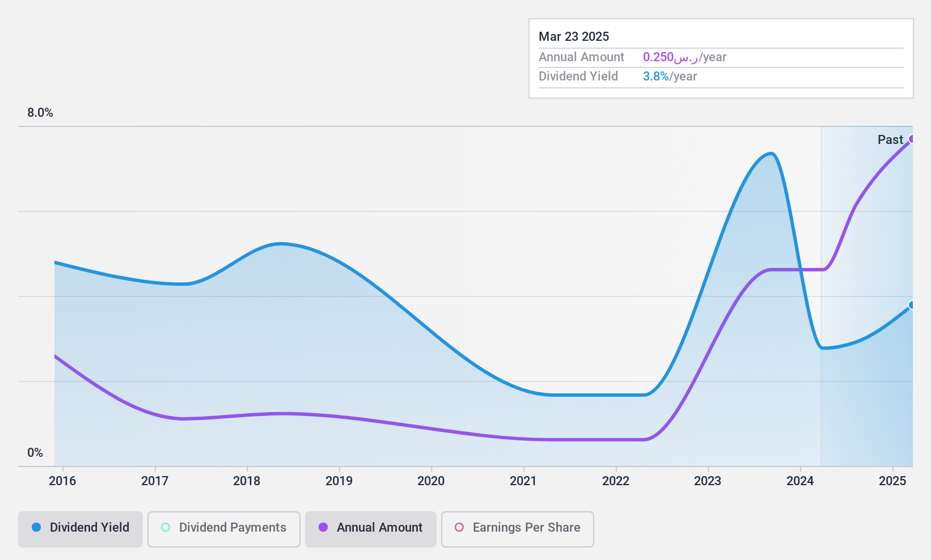Click the 2024 axis label
The image size is (931, 560).
pos(800,481)
